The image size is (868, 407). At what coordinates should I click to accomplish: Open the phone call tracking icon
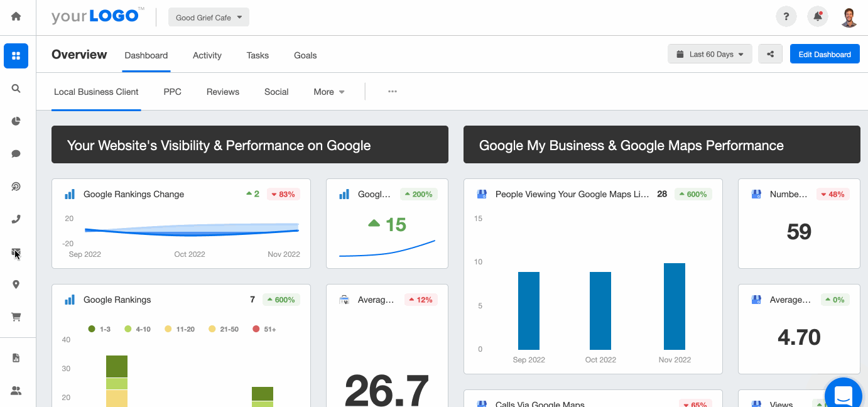pyautogui.click(x=16, y=219)
